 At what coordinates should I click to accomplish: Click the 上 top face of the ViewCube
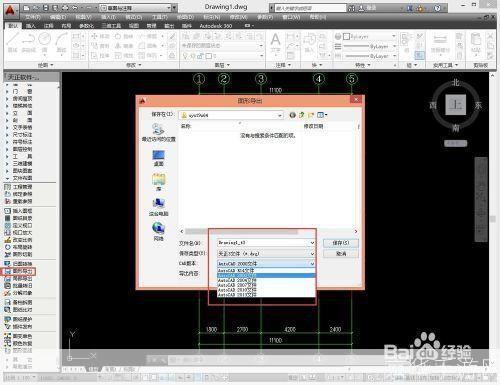tap(455, 105)
